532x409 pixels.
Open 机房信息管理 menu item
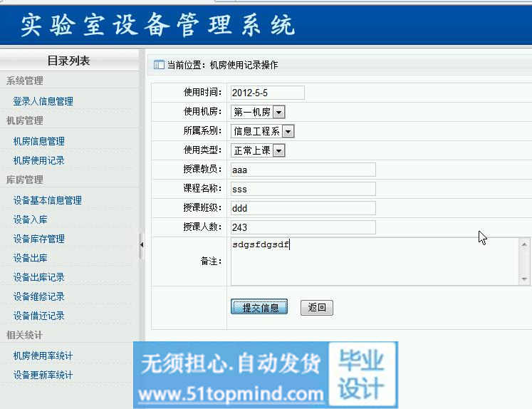pos(38,141)
